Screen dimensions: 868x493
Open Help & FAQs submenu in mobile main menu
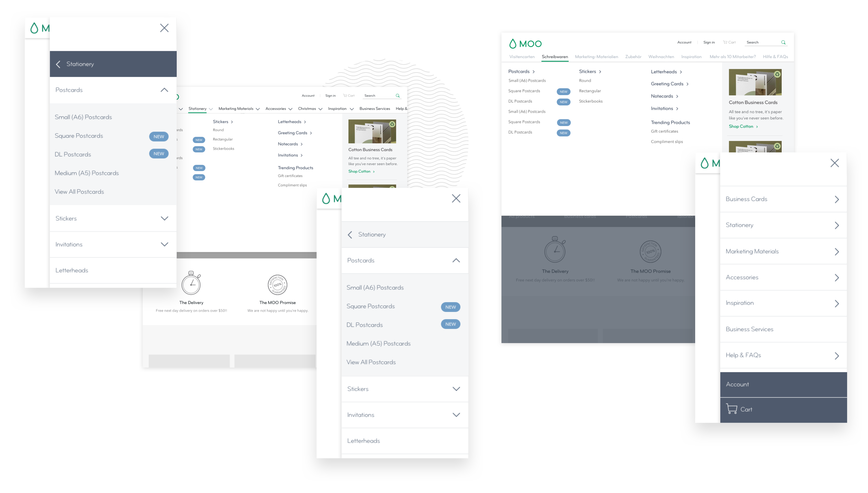click(x=783, y=355)
